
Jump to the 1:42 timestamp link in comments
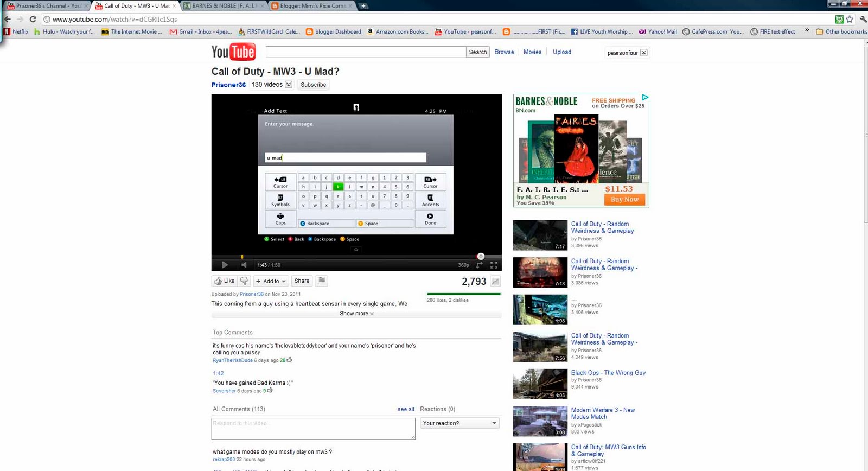click(x=218, y=373)
